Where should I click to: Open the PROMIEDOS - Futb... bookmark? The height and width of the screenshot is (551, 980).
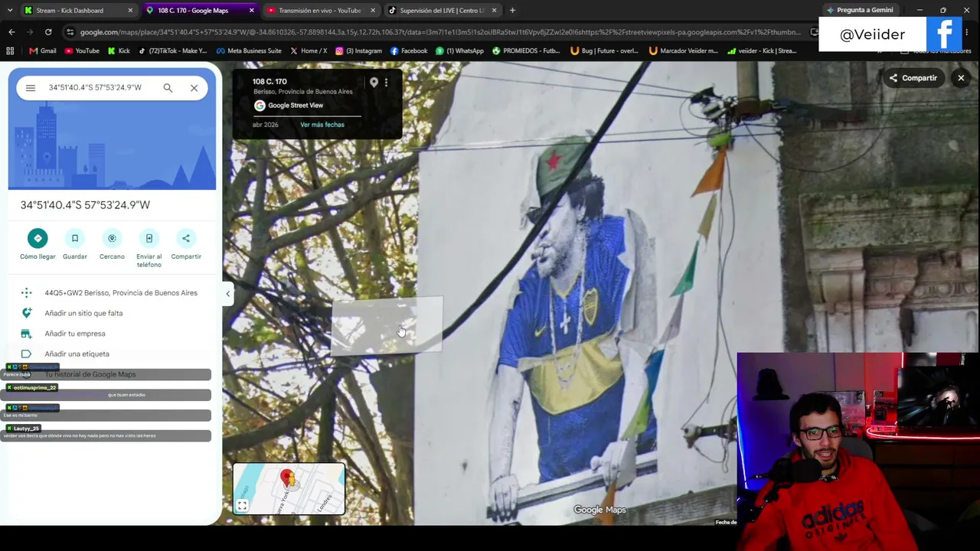(x=526, y=51)
